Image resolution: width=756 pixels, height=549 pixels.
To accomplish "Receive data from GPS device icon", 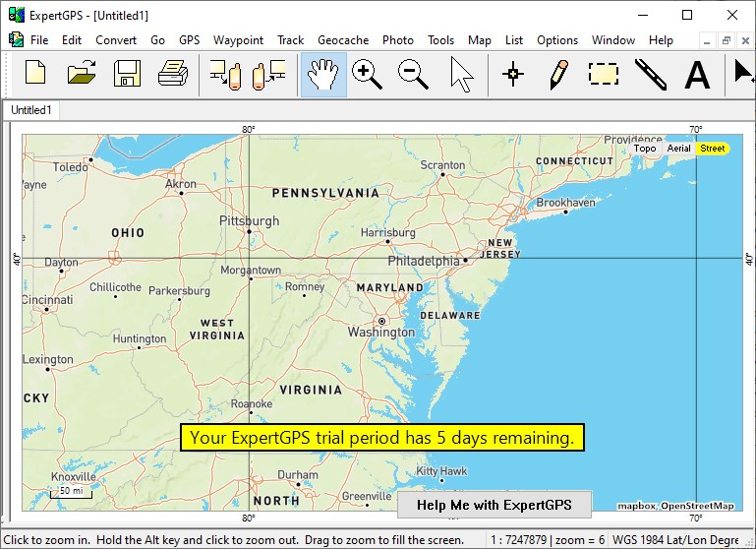I will click(x=269, y=75).
